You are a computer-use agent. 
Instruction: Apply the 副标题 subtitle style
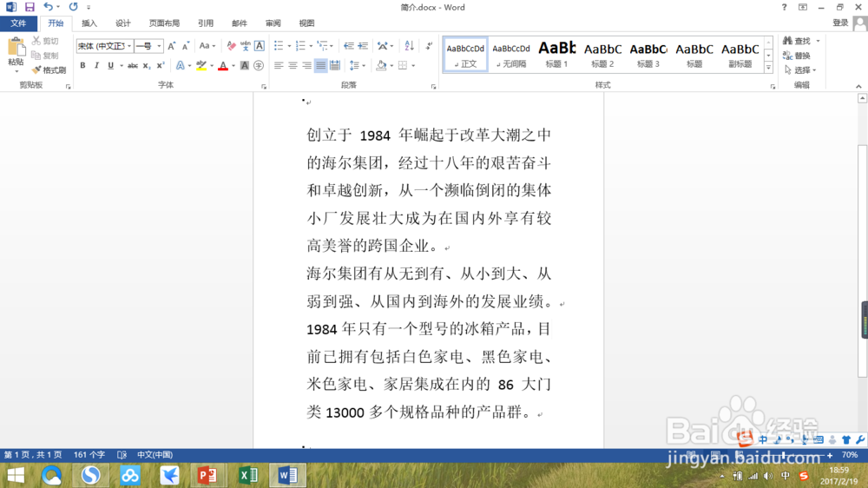[x=740, y=55]
